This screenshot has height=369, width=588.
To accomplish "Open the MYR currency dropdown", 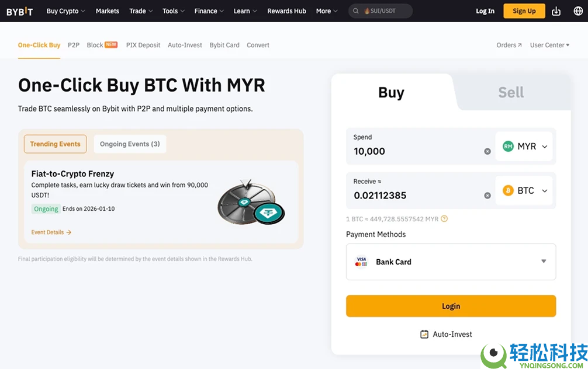I will click(525, 147).
